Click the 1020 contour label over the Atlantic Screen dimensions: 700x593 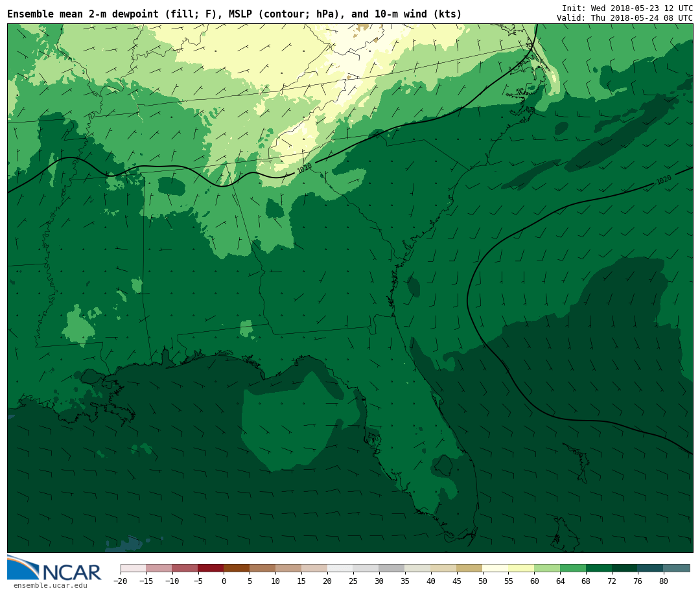[664, 180]
